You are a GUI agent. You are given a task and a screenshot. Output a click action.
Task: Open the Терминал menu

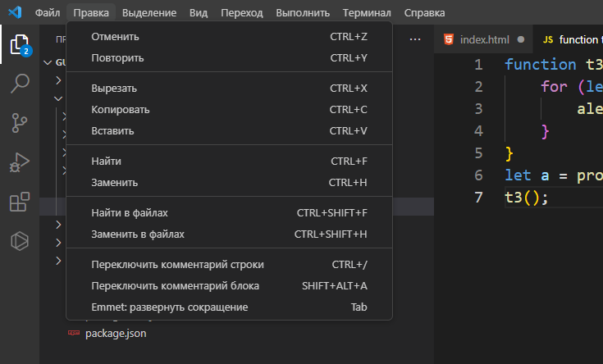pos(367,12)
